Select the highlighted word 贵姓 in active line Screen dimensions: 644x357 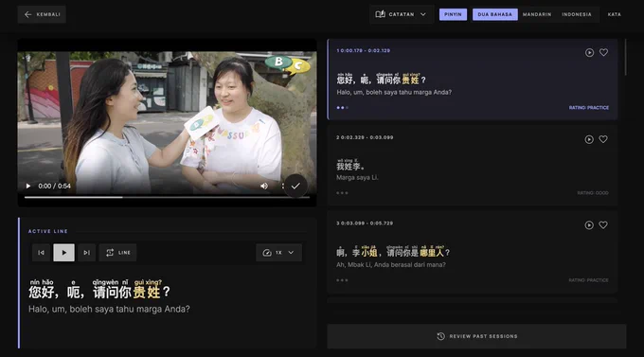click(147, 292)
